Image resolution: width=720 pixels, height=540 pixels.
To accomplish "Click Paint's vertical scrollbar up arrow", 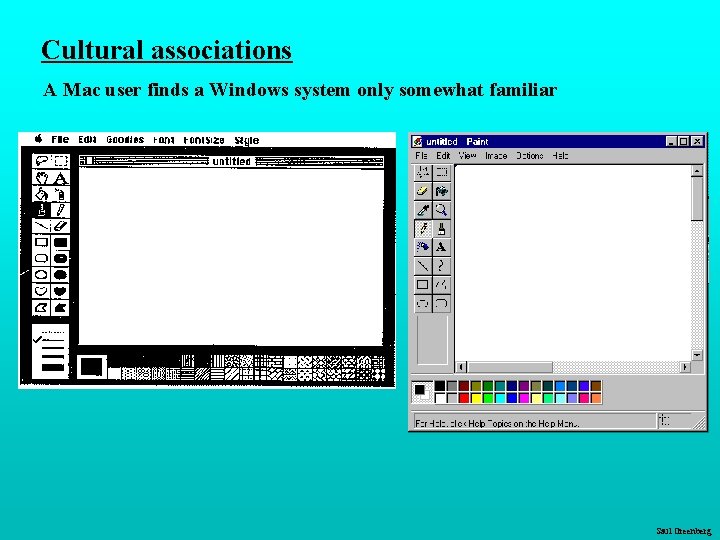I will (x=697, y=171).
